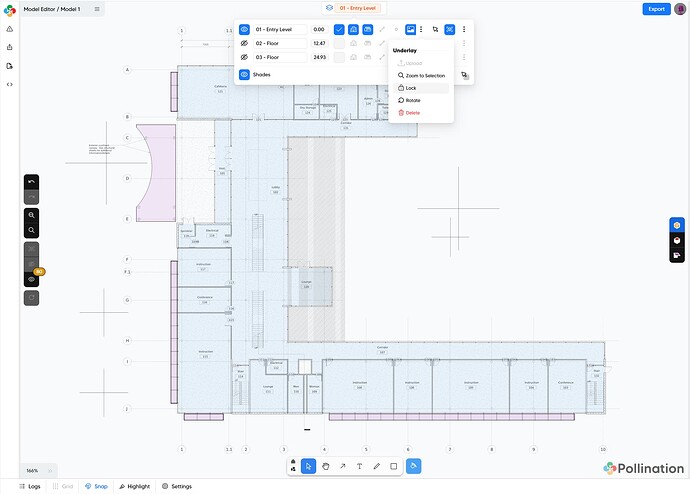This screenshot has height=494, width=690.
Task: Hide the Shades layer
Action: point(244,74)
